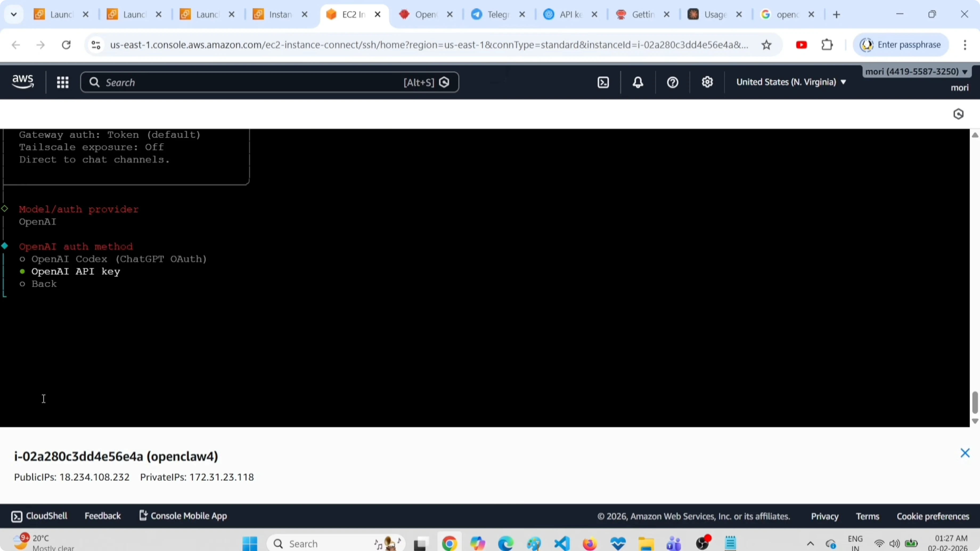Expand the tab search chevron in Chrome
The height and width of the screenshot is (551, 980).
tap(14, 15)
